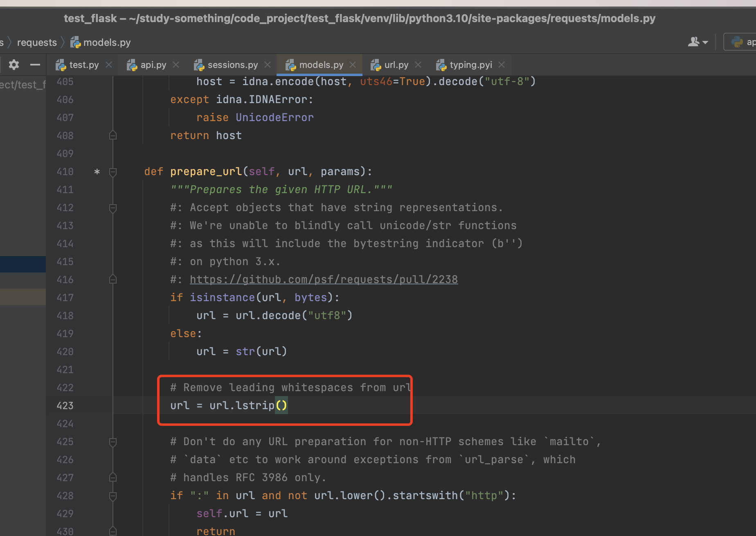This screenshot has width=756, height=536.
Task: Collapse the prepare_url function at line 410
Action: (x=113, y=172)
